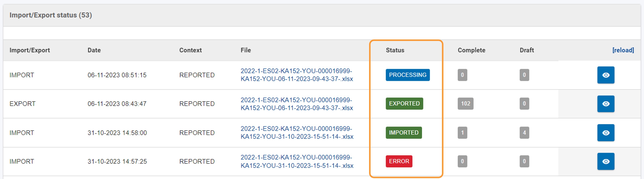The image size is (644, 179).
Task: Click Draft badge 0 in the EXPORTED row
Action: coord(524,104)
